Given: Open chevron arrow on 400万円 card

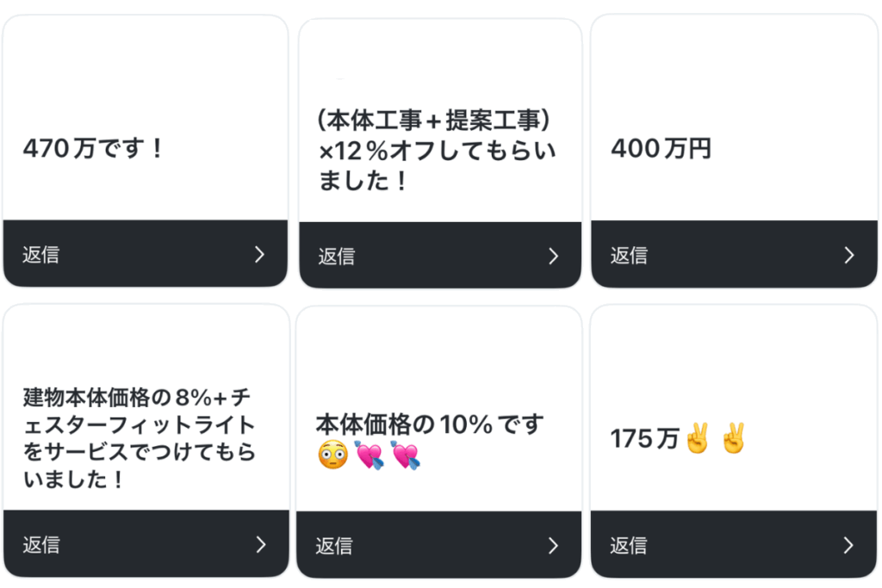Looking at the screenshot, I should pos(849,255).
